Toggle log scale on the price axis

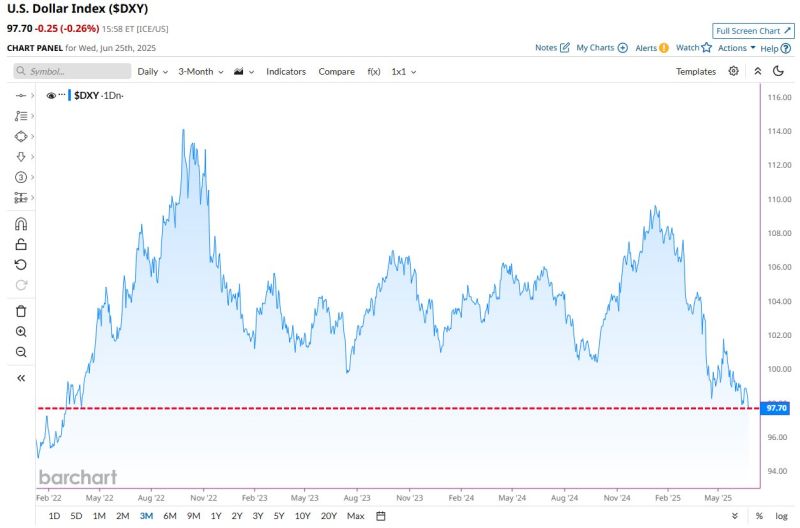coord(781,516)
